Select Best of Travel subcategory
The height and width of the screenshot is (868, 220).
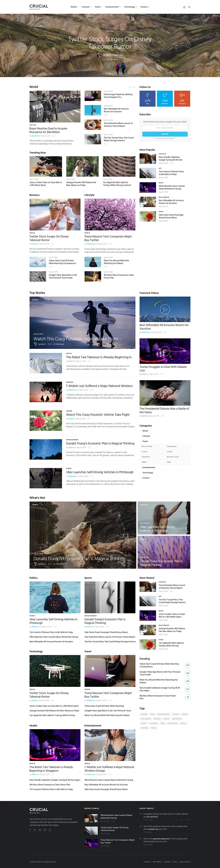pos(147,446)
